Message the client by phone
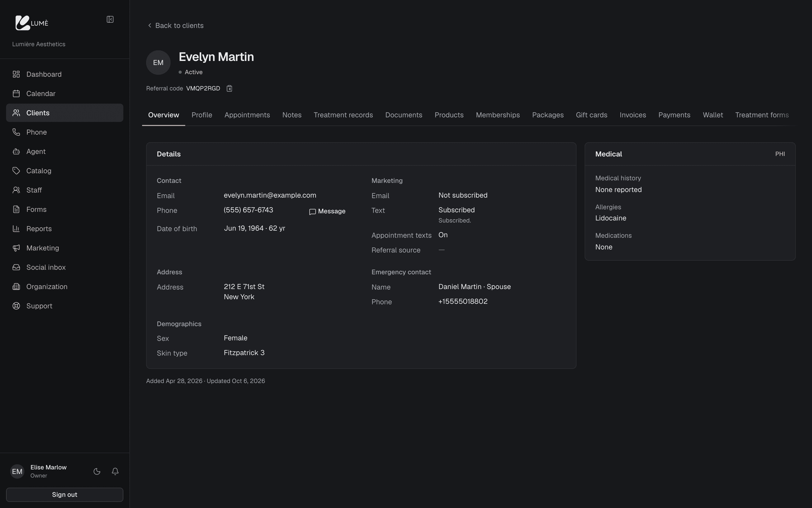 [327, 211]
